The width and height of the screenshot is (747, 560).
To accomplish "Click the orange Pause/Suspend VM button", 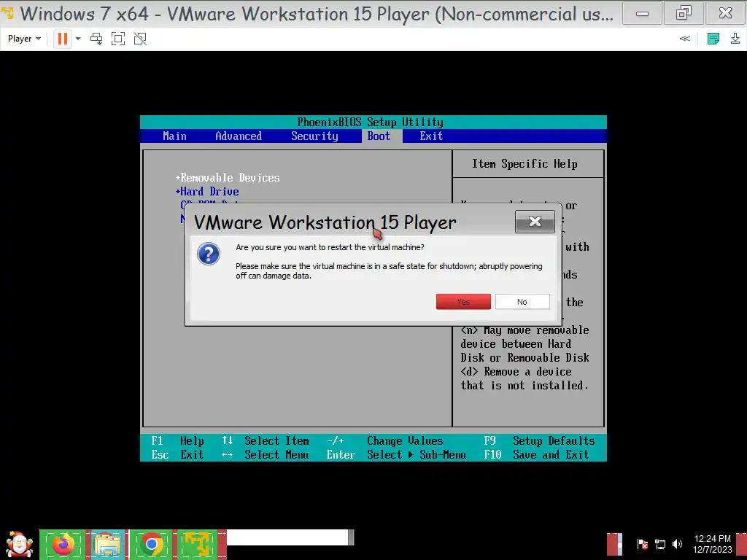I will point(63,39).
